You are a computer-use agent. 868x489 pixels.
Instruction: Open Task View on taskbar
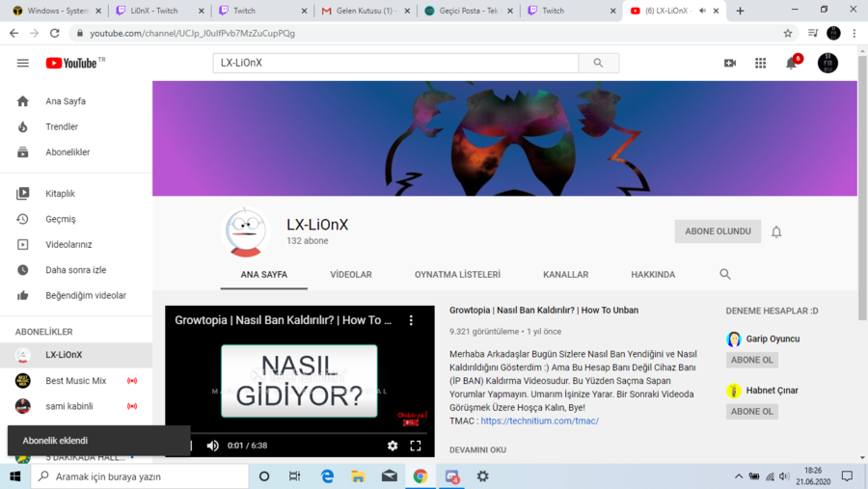point(294,476)
